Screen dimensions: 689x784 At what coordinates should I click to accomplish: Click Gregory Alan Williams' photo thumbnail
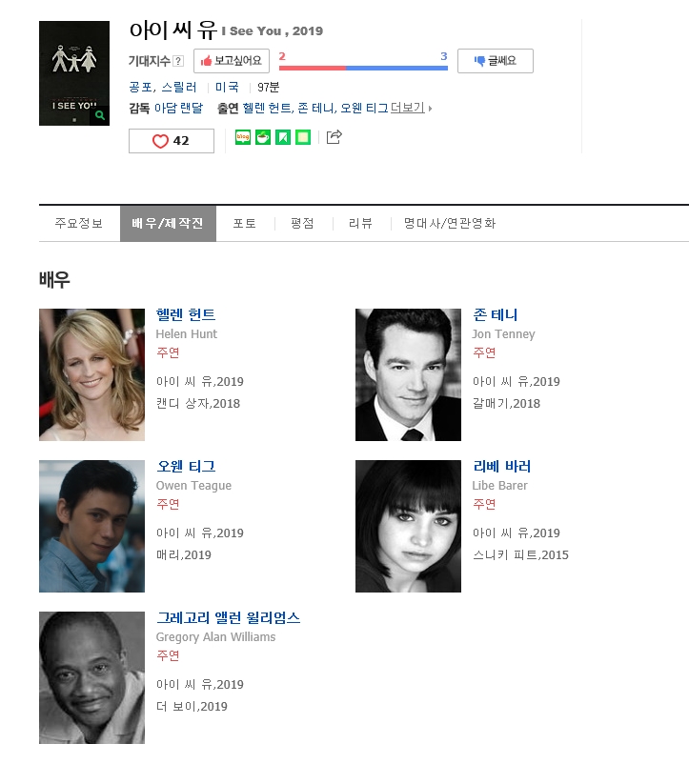pos(91,677)
